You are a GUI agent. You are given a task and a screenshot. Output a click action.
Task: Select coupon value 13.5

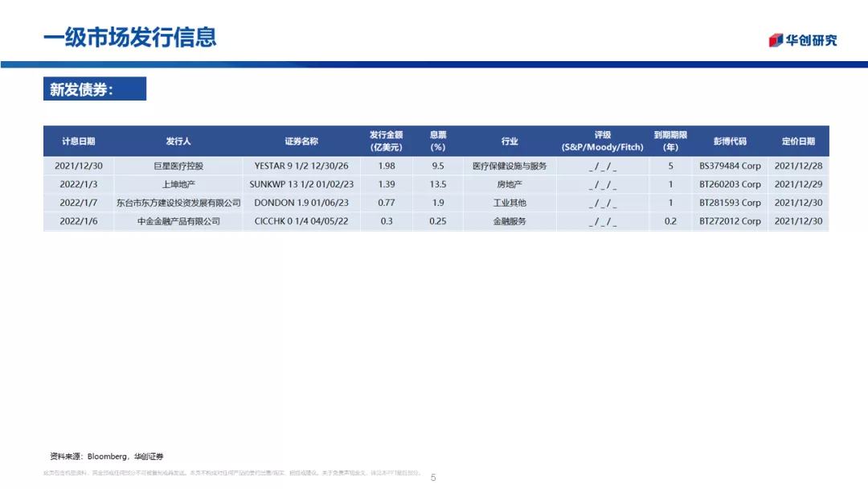(438, 184)
